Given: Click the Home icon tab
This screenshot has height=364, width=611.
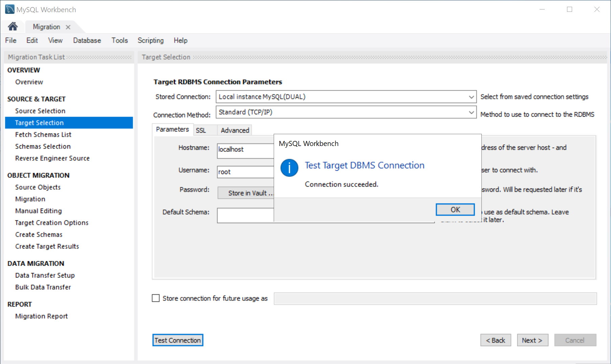Looking at the screenshot, I should (13, 26).
